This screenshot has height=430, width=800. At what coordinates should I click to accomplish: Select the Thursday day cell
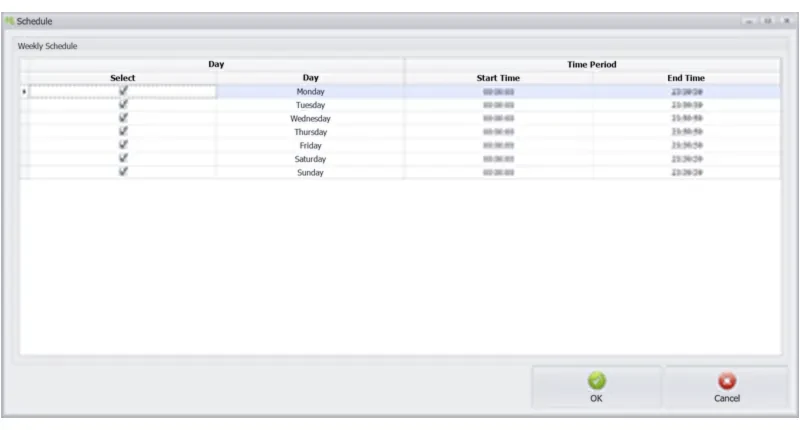(x=310, y=132)
